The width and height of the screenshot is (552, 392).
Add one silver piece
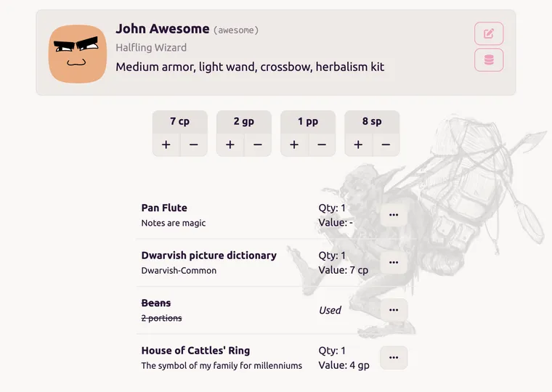pyautogui.click(x=358, y=144)
